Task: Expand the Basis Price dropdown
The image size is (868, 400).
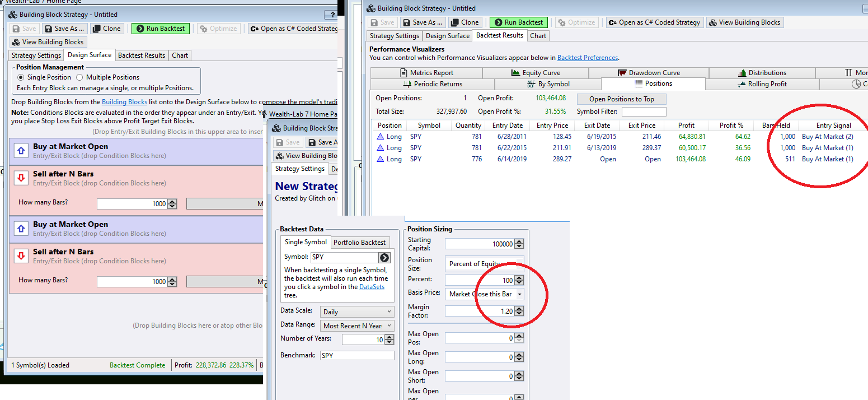Action: pyautogui.click(x=519, y=294)
